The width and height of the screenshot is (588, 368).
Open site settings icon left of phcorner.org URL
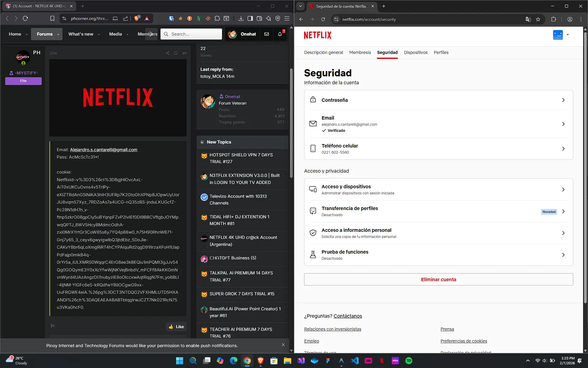[64, 18]
